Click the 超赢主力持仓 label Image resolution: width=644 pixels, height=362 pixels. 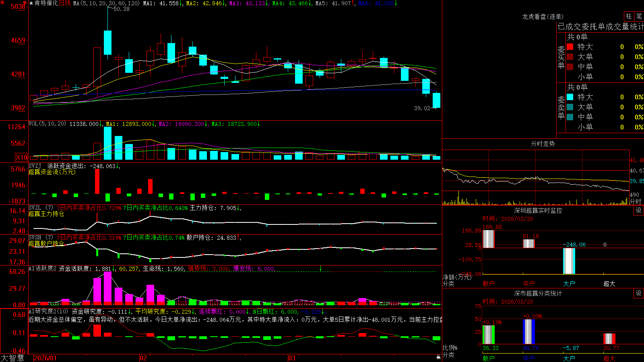click(x=46, y=214)
